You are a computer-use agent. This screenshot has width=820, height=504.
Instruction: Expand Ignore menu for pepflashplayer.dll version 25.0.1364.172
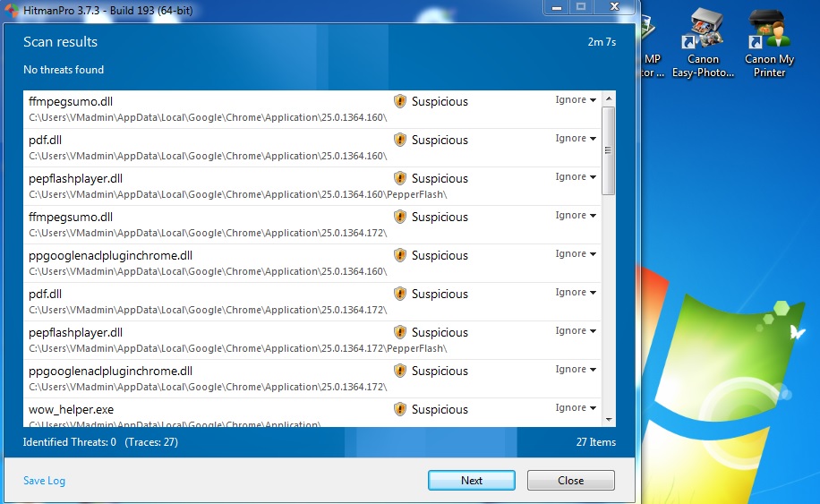(576, 331)
